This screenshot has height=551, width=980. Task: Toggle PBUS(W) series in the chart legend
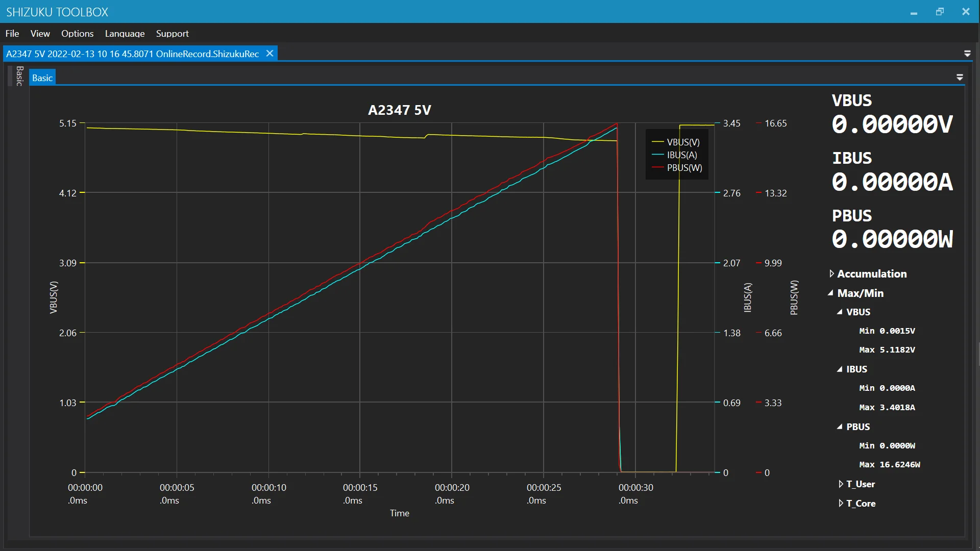coord(684,168)
